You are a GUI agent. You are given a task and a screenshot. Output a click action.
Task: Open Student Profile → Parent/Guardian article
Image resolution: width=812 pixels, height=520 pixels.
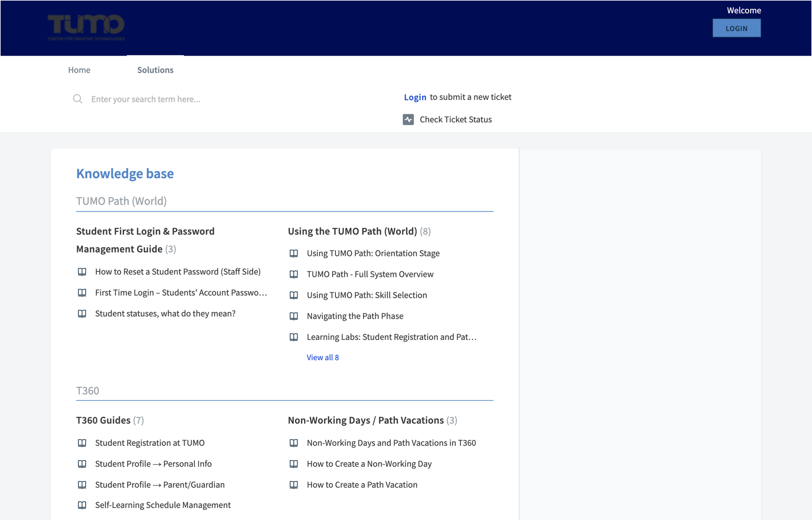160,485
